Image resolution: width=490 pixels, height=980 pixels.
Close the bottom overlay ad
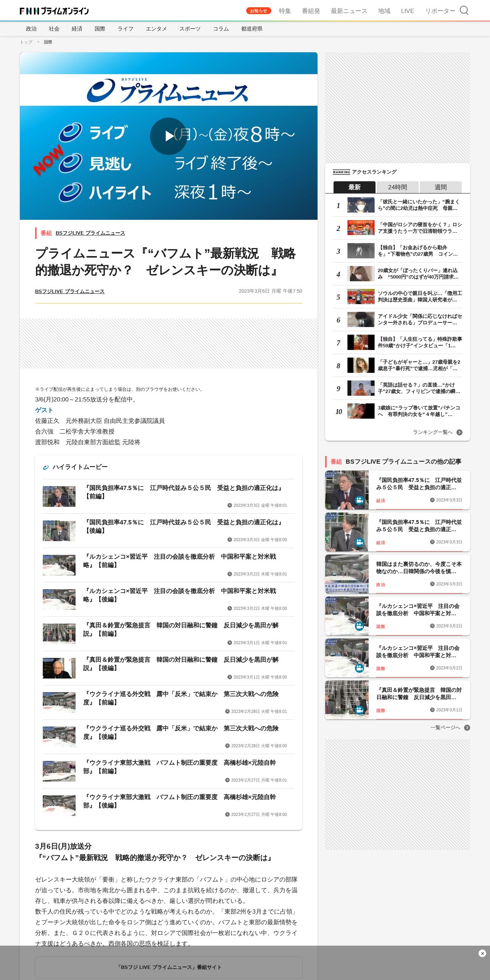click(482, 953)
